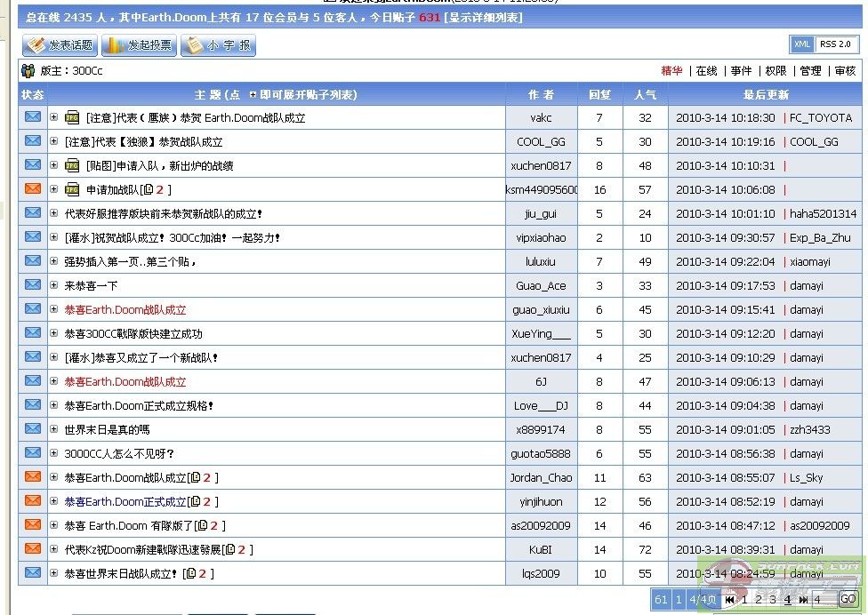Click the 发表话题 new topic button
The width and height of the screenshot is (868, 615).
coord(60,45)
